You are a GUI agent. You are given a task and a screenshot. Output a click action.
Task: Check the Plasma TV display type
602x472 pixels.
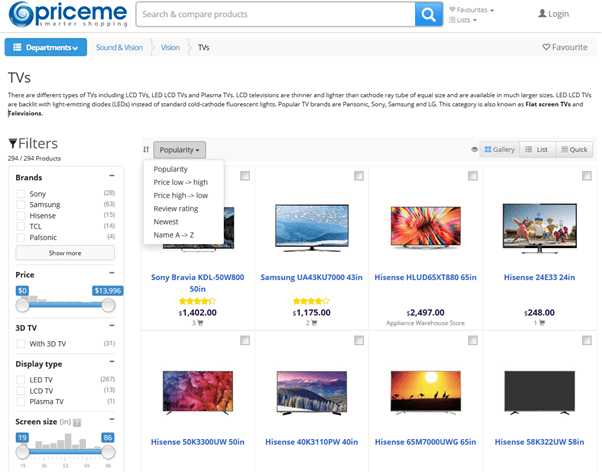click(x=21, y=402)
